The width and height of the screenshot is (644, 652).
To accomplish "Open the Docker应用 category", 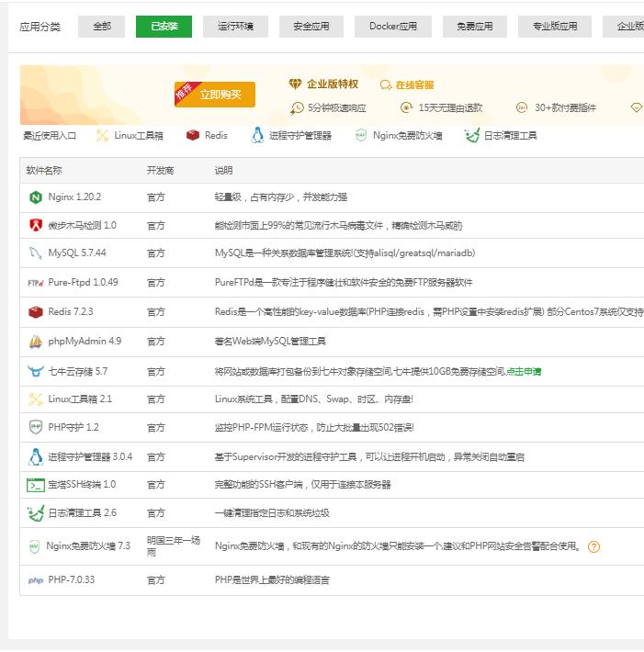I will 393,27.
